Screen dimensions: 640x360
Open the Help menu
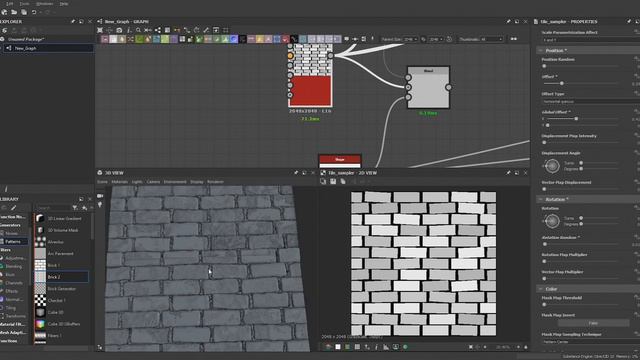point(64,4)
